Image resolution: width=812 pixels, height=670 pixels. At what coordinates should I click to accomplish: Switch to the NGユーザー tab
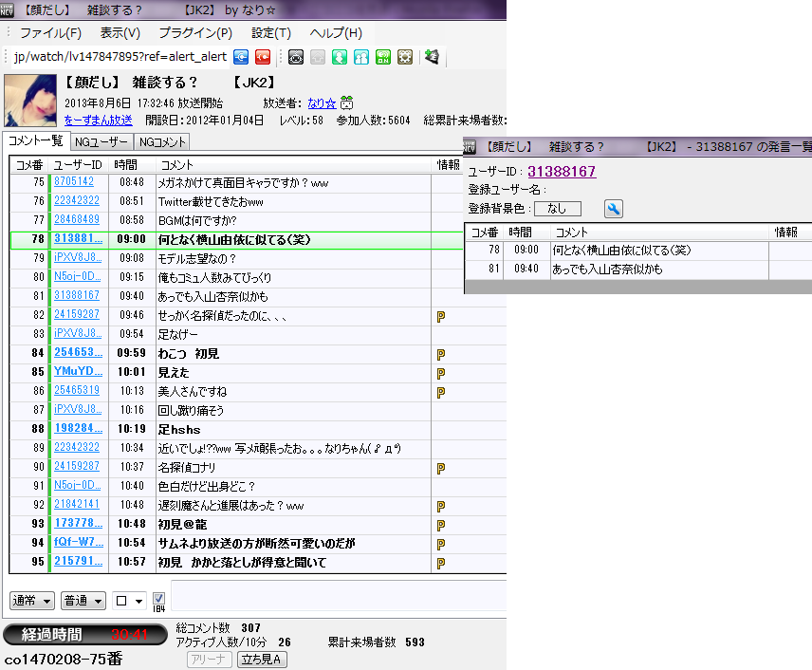(101, 141)
